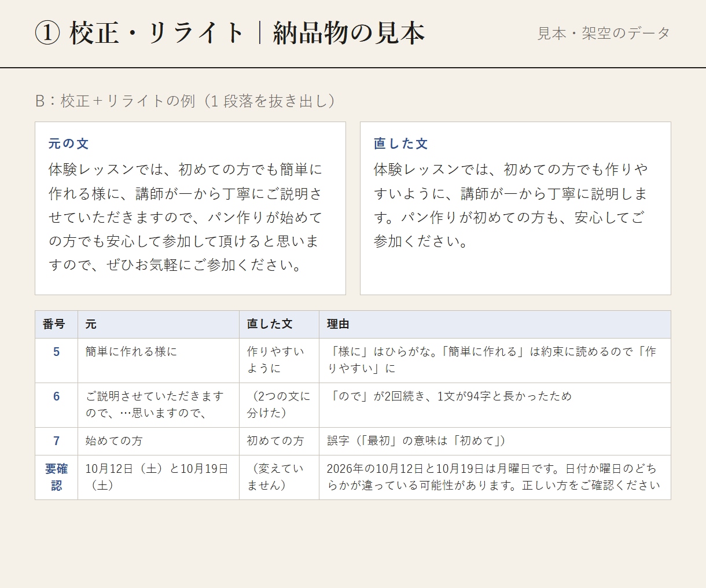Click row number '7' in the table

(56, 441)
